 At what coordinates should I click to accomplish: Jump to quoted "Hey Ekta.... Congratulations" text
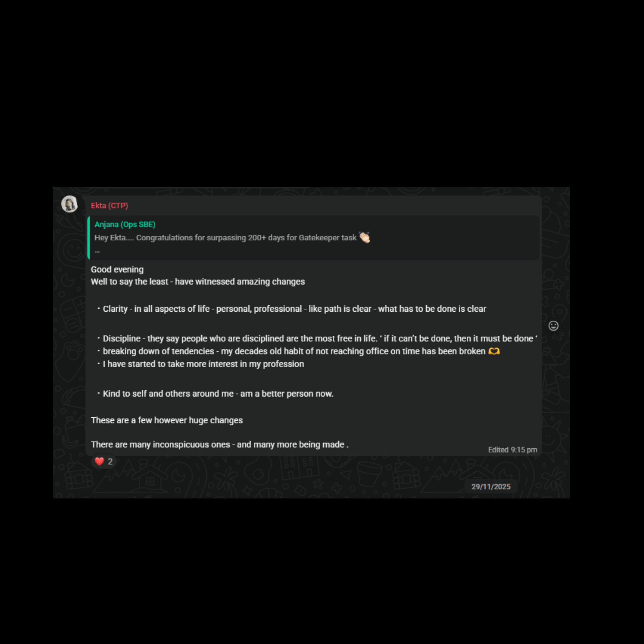click(x=225, y=238)
